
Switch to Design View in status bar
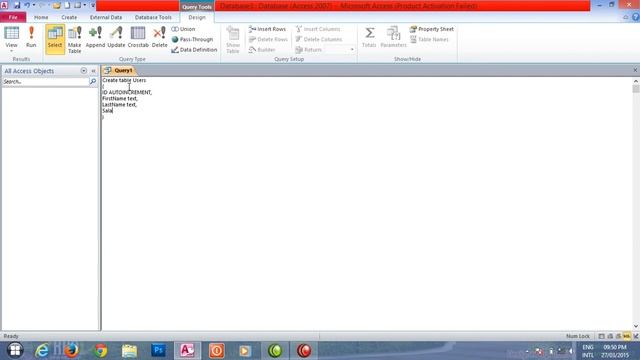point(636,336)
